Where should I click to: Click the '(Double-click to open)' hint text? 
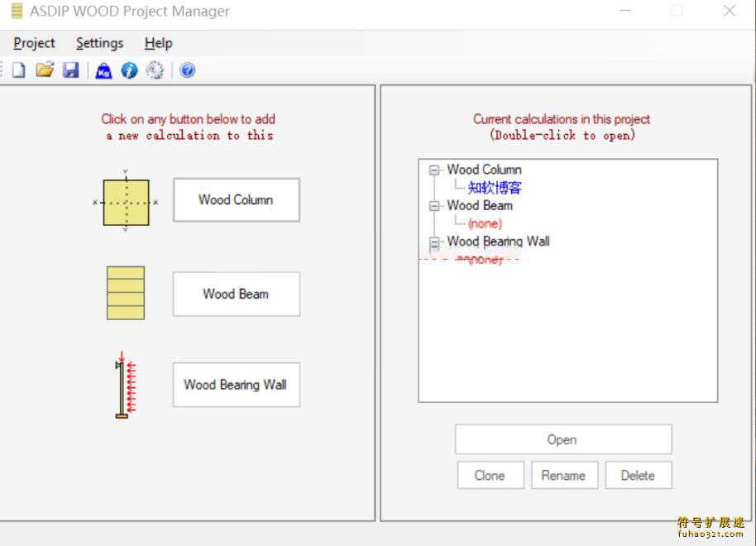coord(562,135)
